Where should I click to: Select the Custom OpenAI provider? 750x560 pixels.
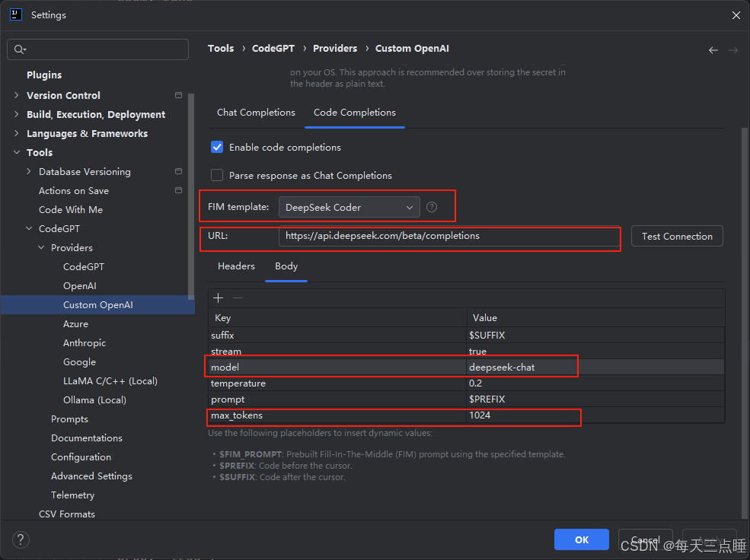point(98,305)
